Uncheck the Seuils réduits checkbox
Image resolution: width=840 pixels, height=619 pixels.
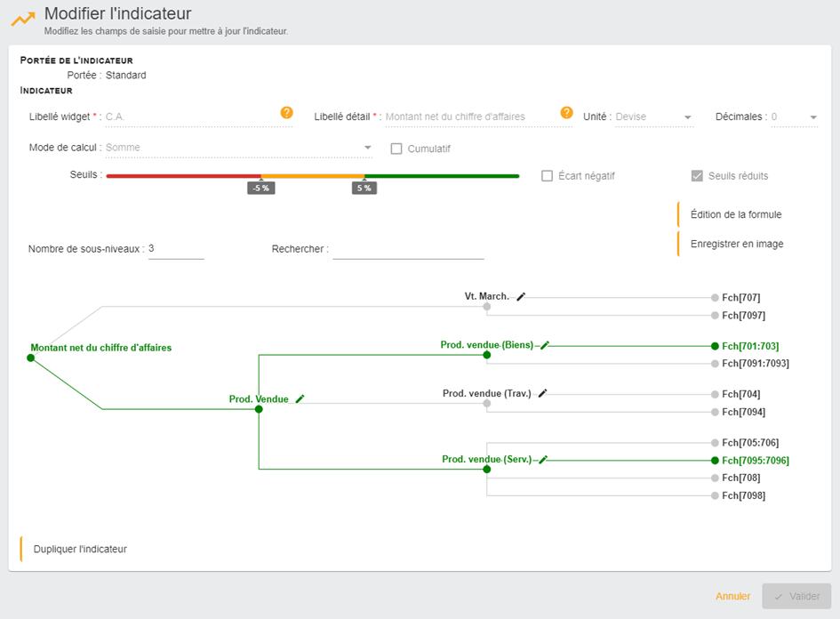(x=697, y=176)
